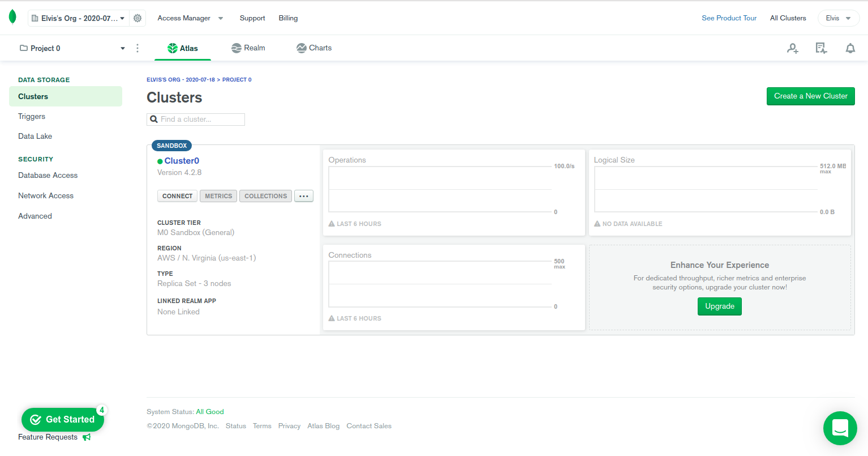Expand the Project 0 selector
Viewport: 868px width, 456px height.
point(72,48)
